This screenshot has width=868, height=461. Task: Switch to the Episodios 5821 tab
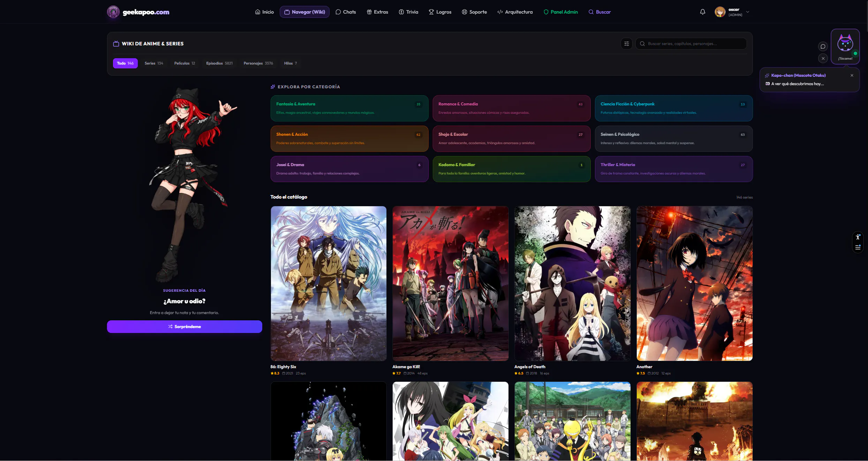[219, 63]
